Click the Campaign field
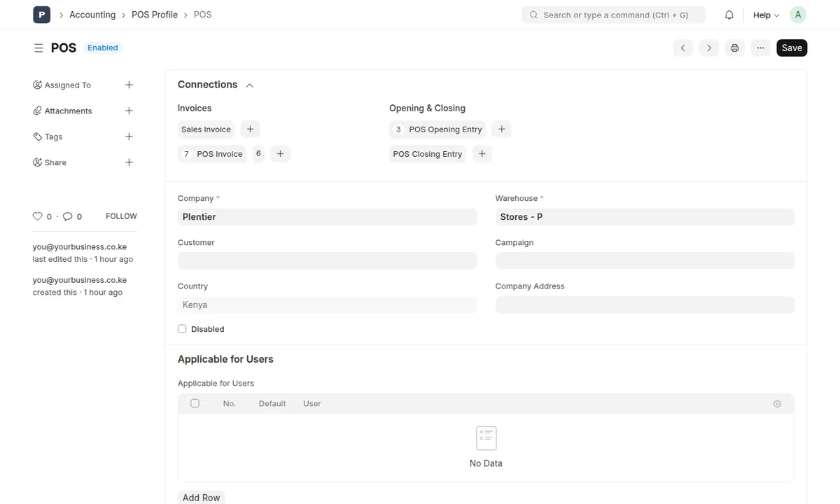This screenshot has width=840, height=504. pyautogui.click(x=645, y=260)
